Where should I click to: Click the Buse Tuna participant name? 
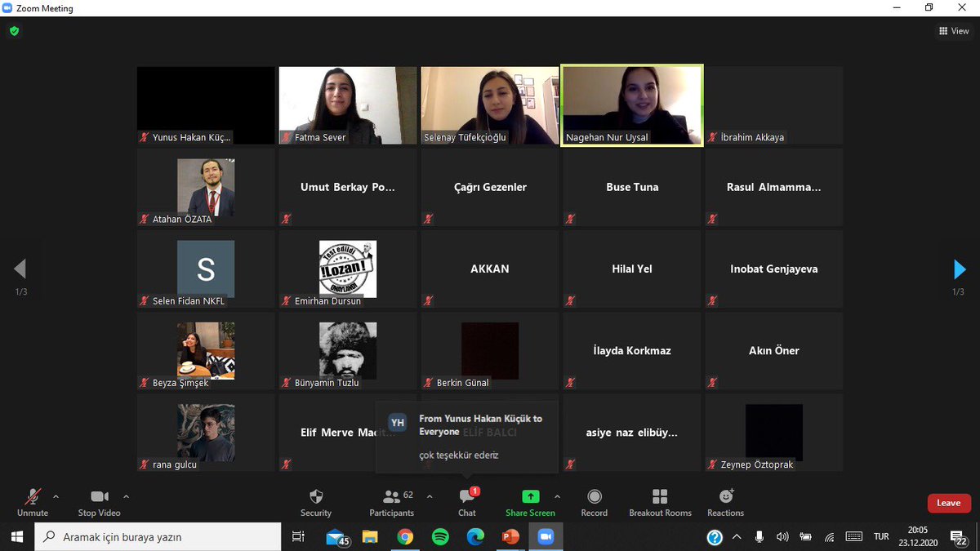tap(632, 187)
